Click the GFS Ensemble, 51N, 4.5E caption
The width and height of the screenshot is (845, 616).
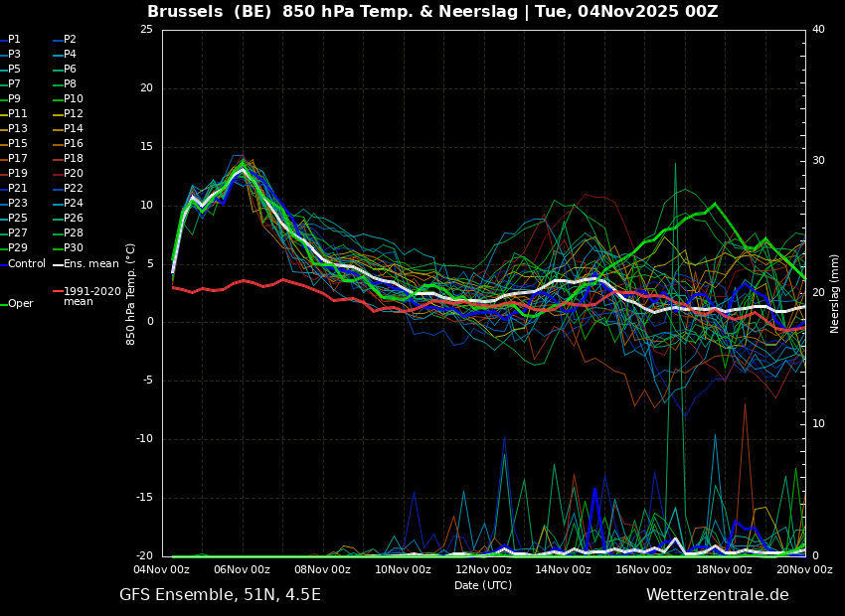click(x=220, y=595)
